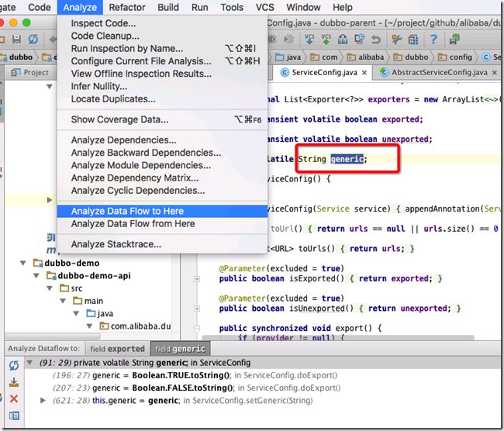
Task: Click the export download icon in dataflow panel
Action: [x=14, y=382]
